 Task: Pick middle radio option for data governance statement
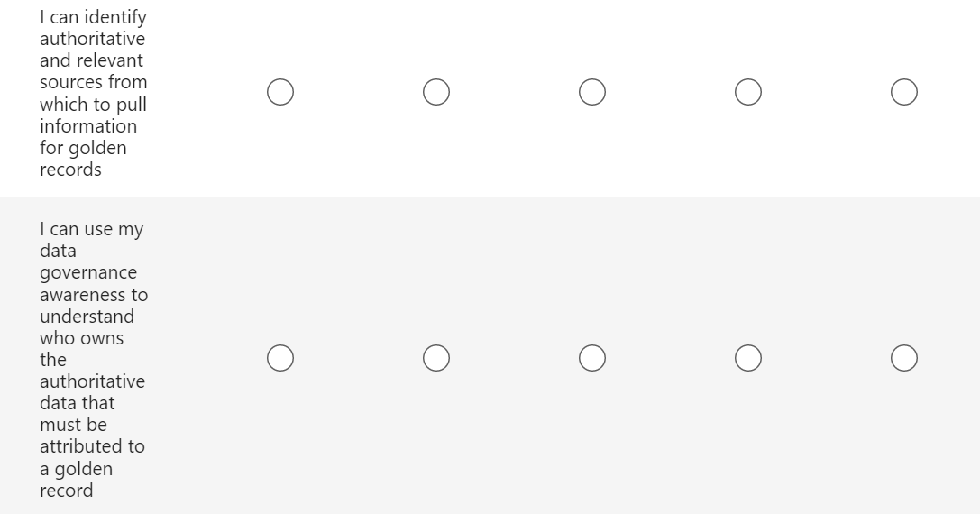click(592, 359)
